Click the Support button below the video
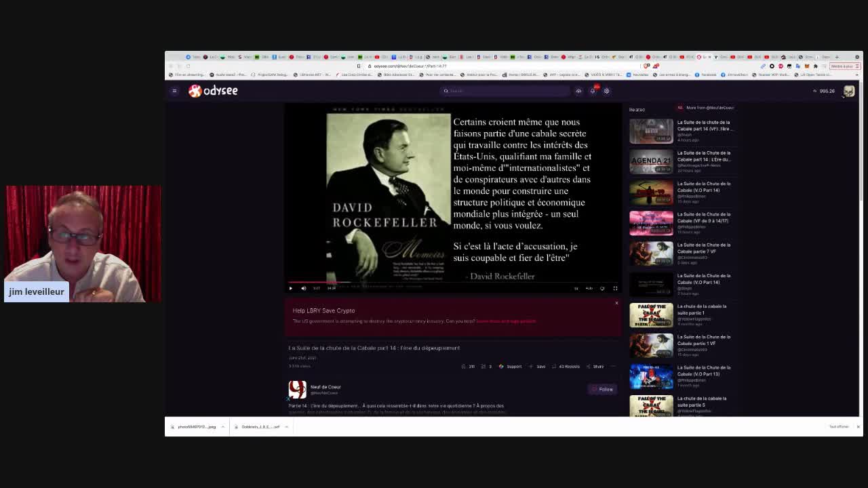868x488 pixels. click(x=510, y=367)
